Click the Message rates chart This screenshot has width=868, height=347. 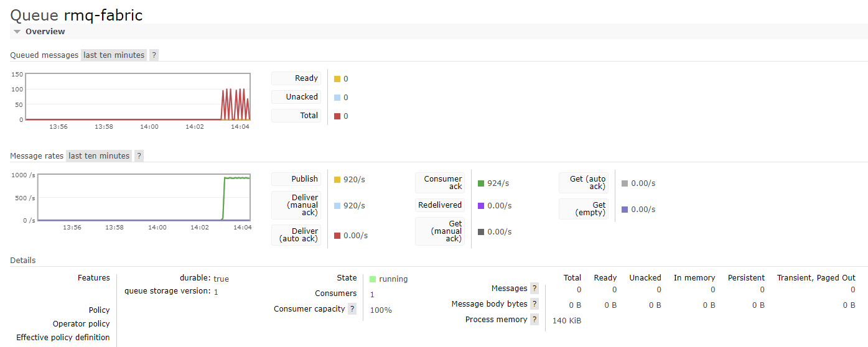click(x=144, y=197)
